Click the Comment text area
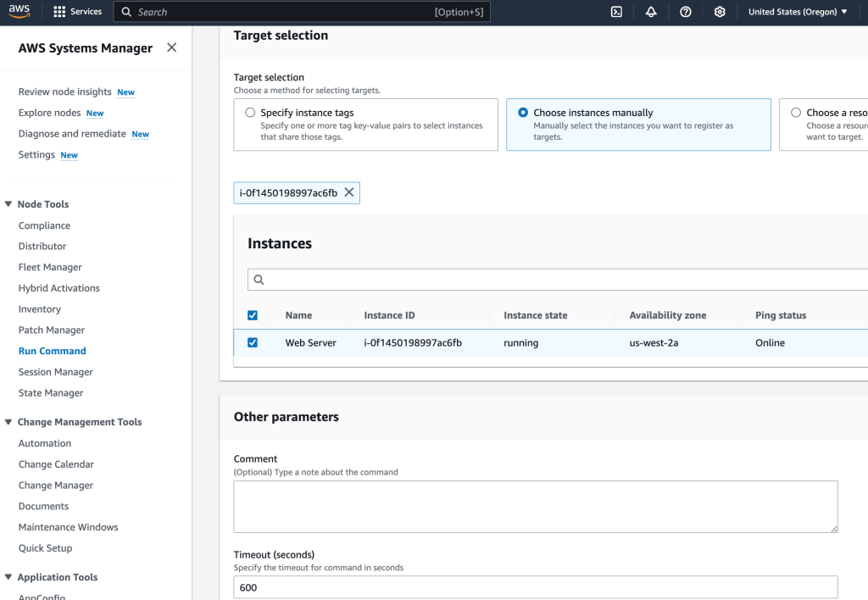 (535, 506)
